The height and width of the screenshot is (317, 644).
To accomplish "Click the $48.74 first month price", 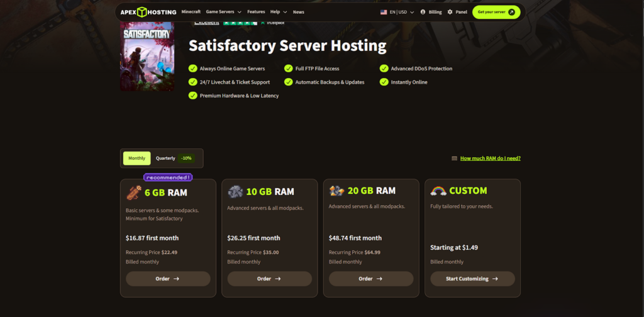I will pyautogui.click(x=355, y=238).
